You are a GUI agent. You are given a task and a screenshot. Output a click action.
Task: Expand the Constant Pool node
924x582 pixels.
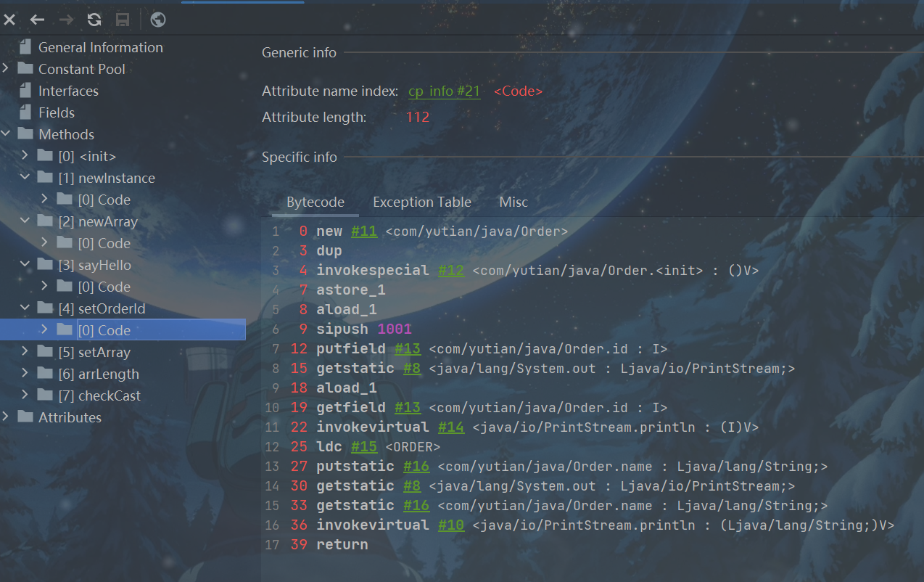click(x=6, y=69)
